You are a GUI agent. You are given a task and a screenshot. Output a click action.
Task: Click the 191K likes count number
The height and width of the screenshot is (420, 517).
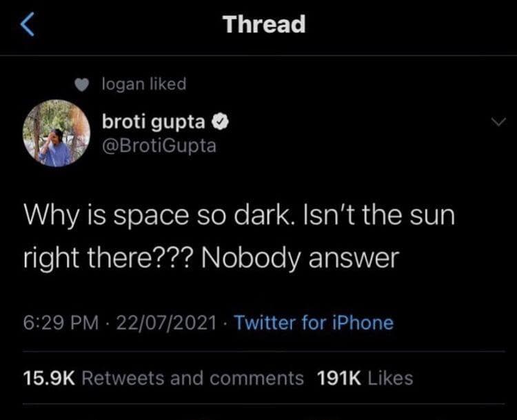(340, 378)
